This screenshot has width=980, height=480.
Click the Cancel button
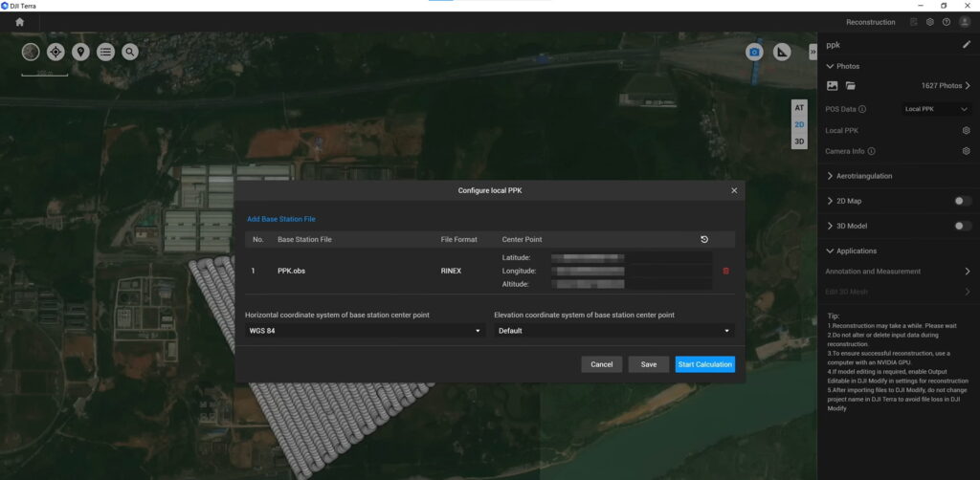tap(601, 364)
